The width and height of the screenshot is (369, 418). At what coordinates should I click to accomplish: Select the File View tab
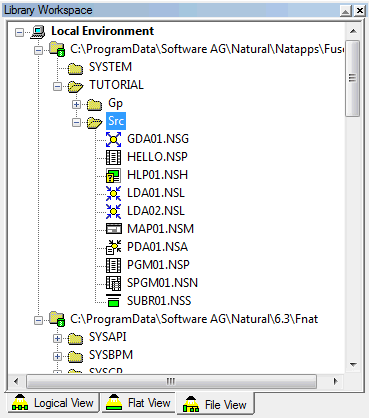[x=215, y=404]
